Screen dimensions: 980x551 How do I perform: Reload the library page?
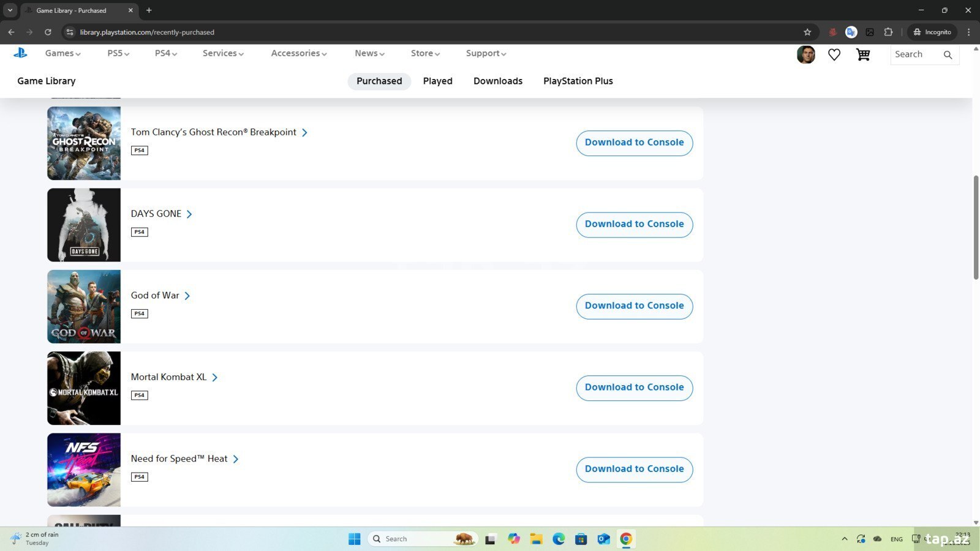pyautogui.click(x=48, y=32)
